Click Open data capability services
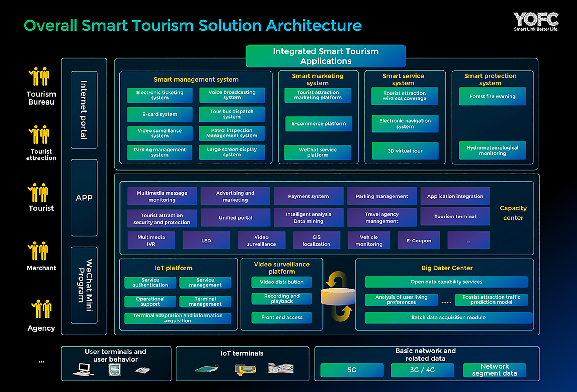This screenshot has width=577, height=392. click(x=446, y=282)
